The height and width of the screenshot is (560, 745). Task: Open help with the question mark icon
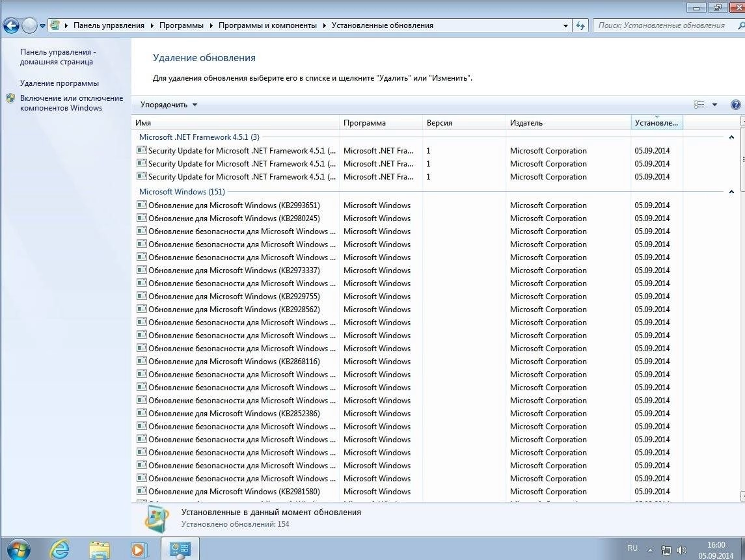[x=735, y=105]
